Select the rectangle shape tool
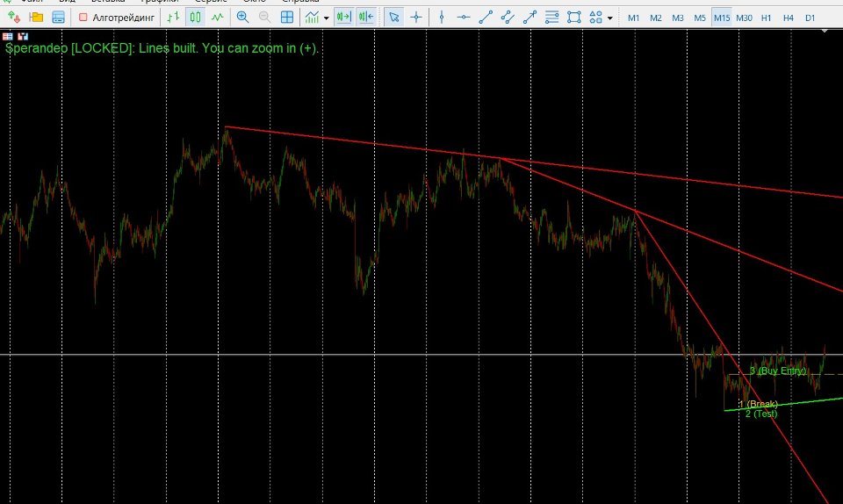The image size is (843, 504). (x=574, y=18)
